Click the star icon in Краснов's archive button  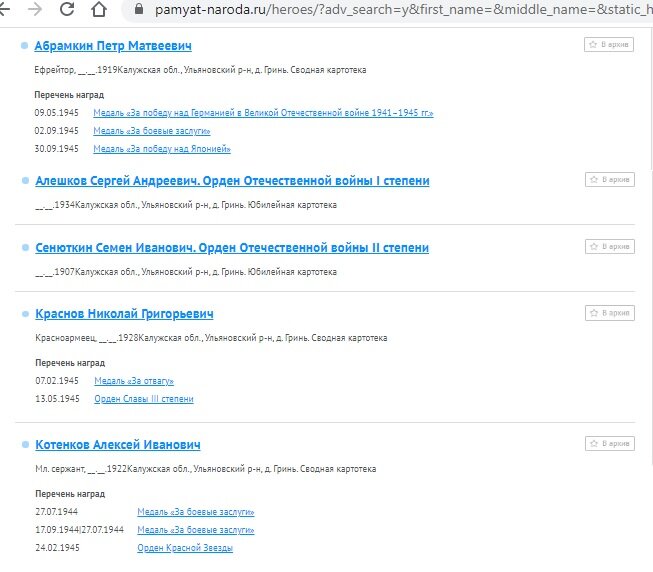tap(594, 313)
